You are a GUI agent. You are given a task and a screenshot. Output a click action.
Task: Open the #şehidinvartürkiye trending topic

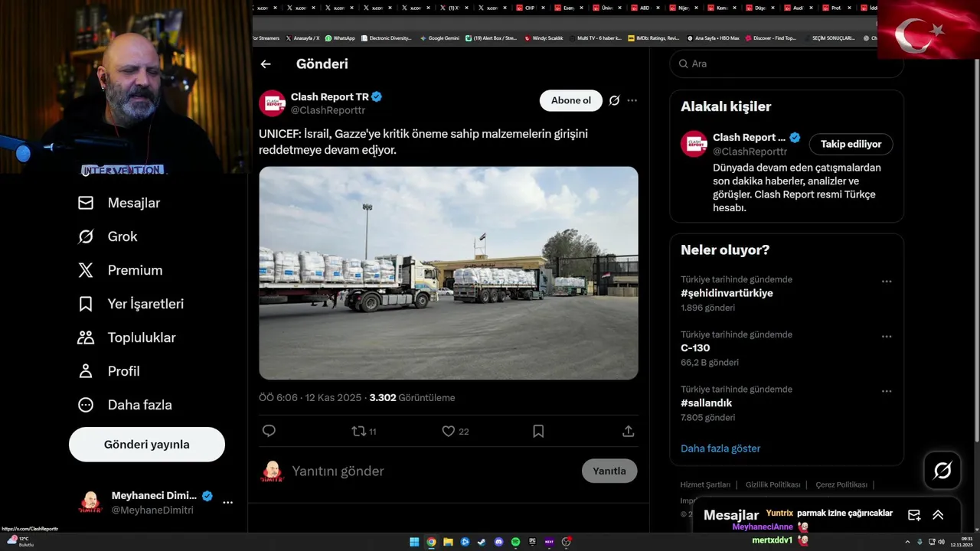[x=727, y=293]
